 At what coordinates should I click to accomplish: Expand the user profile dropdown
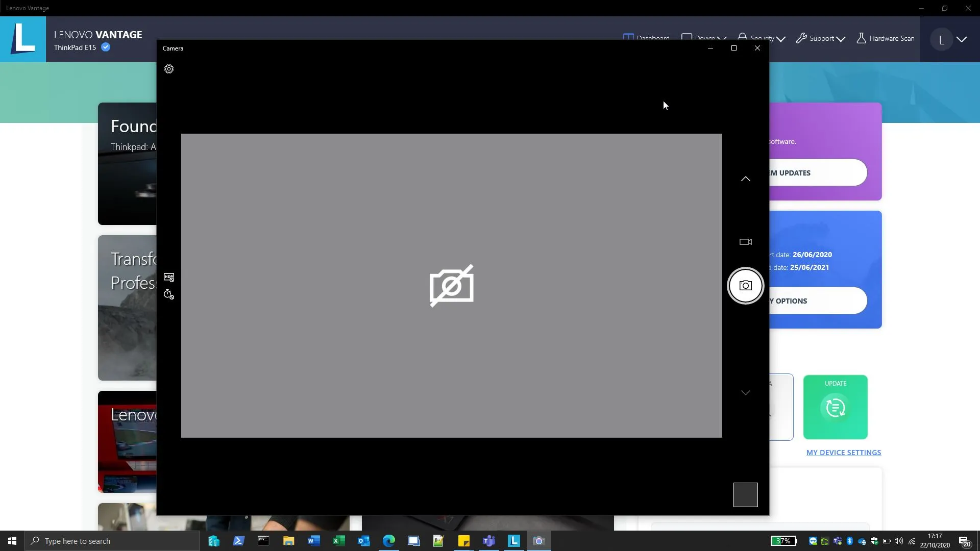962,39
